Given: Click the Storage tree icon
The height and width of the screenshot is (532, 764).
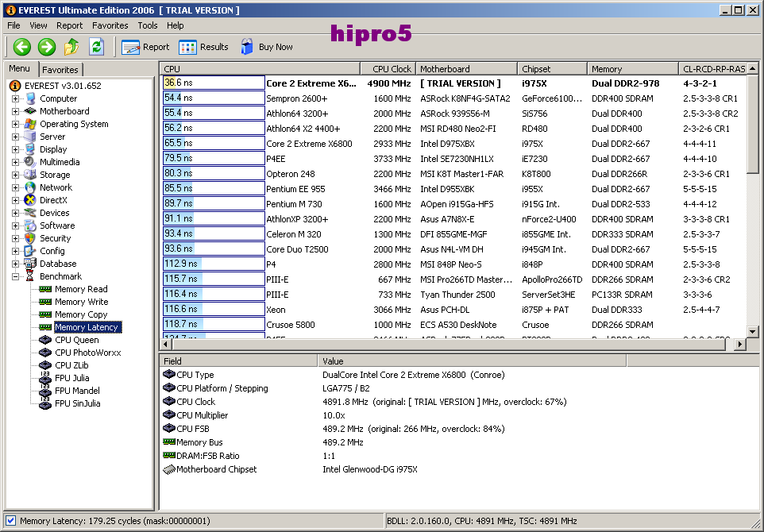Looking at the screenshot, I should (30, 175).
